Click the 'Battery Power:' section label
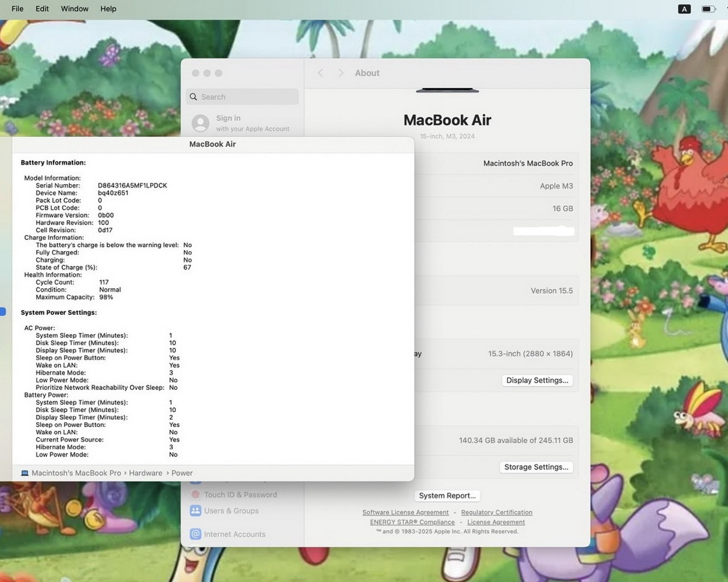The image size is (728, 582). [46, 395]
